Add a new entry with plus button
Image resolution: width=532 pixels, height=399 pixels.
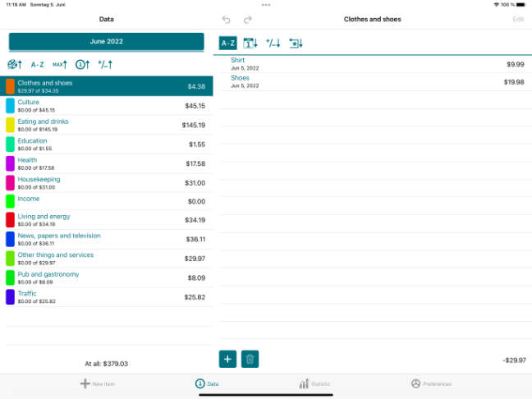click(x=227, y=359)
